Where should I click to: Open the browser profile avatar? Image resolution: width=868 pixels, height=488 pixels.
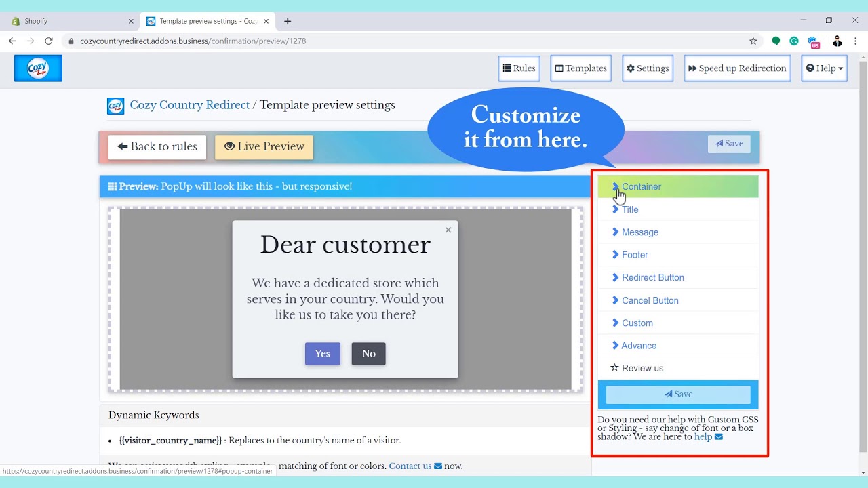click(x=837, y=41)
